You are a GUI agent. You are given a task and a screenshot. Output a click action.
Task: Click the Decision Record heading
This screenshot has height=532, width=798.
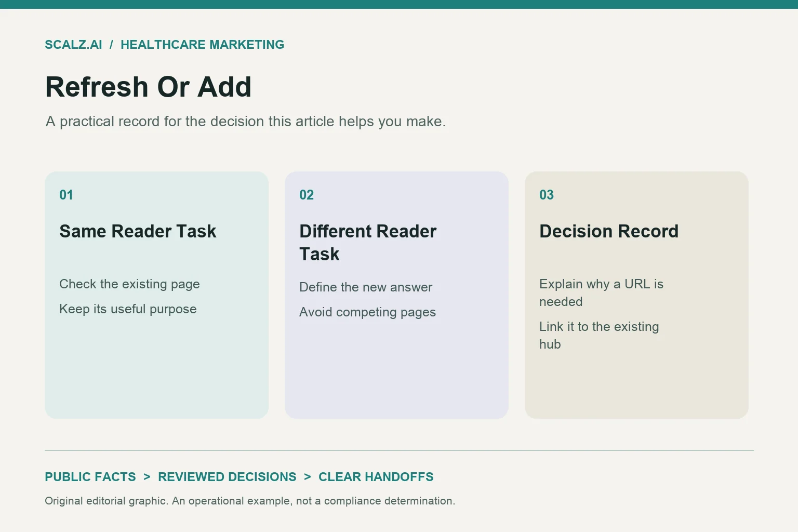[x=609, y=231]
